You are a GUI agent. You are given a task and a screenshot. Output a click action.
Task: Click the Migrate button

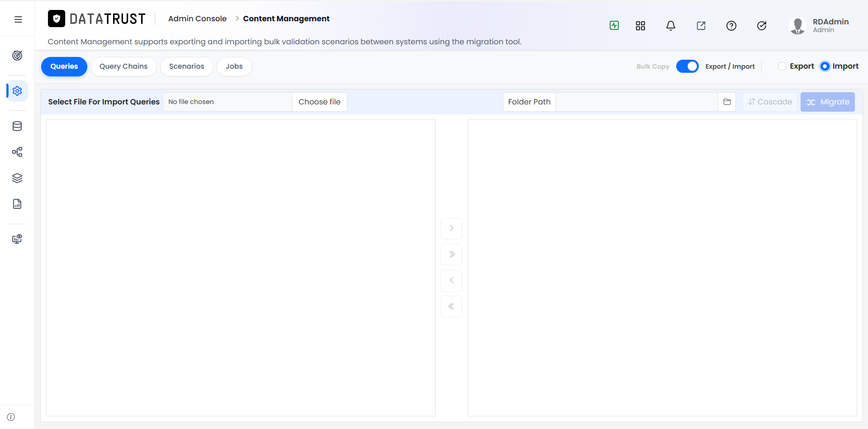pyautogui.click(x=828, y=102)
